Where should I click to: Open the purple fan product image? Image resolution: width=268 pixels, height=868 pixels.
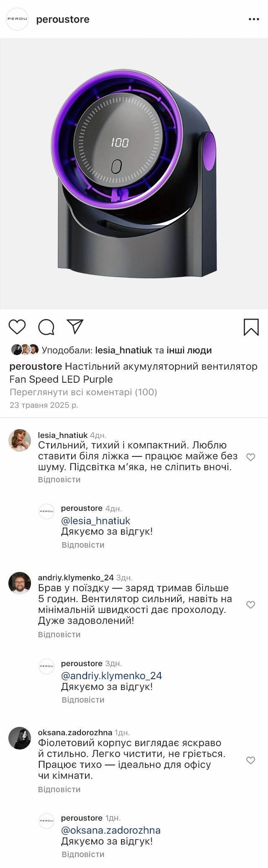[134, 174]
